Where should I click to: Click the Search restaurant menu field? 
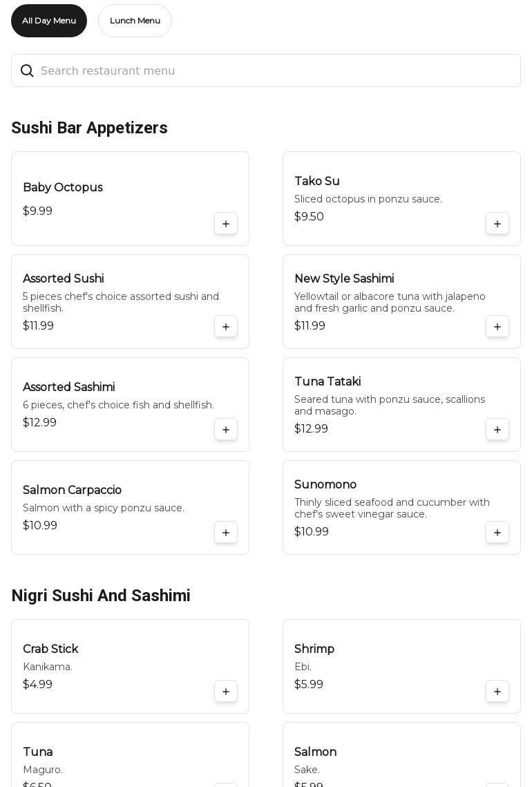click(276, 70)
